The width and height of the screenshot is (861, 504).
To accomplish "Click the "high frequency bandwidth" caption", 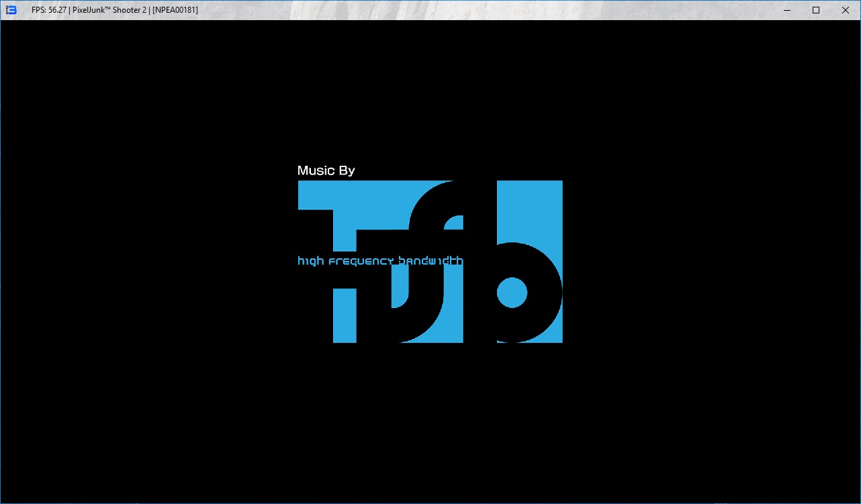I will 380,260.
